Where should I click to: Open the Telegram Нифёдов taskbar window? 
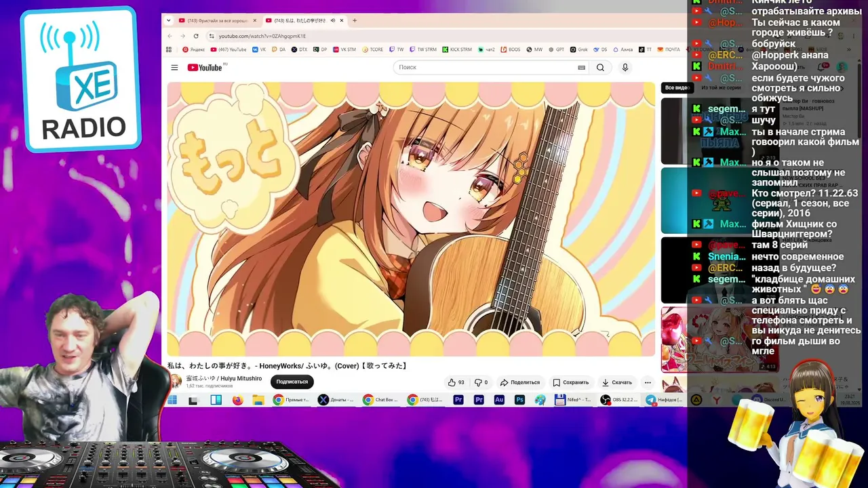click(664, 400)
